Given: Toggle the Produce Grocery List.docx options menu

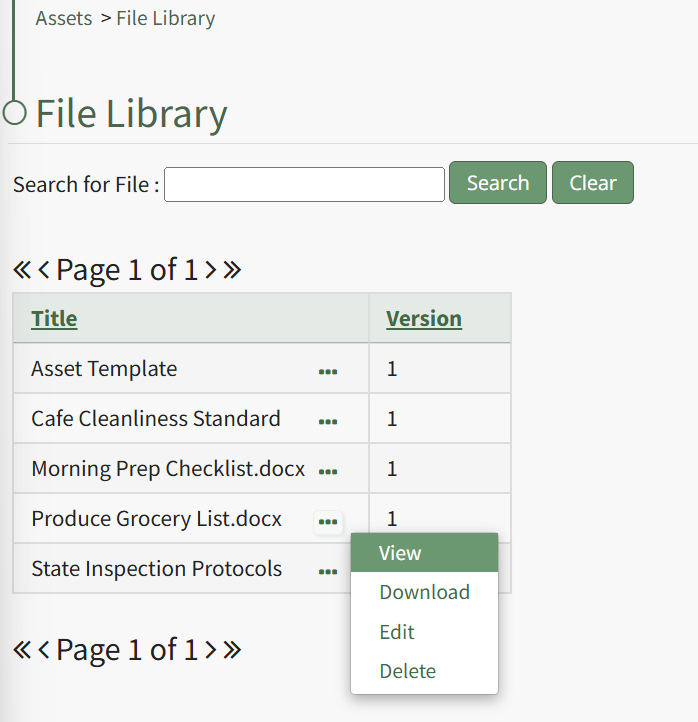Looking at the screenshot, I should pyautogui.click(x=327, y=521).
